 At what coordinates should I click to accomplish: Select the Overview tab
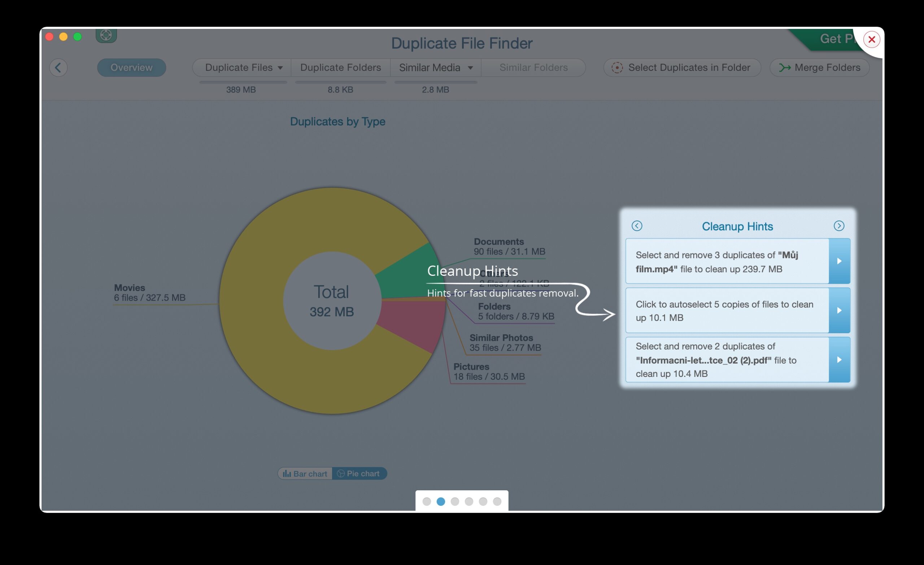[132, 68]
